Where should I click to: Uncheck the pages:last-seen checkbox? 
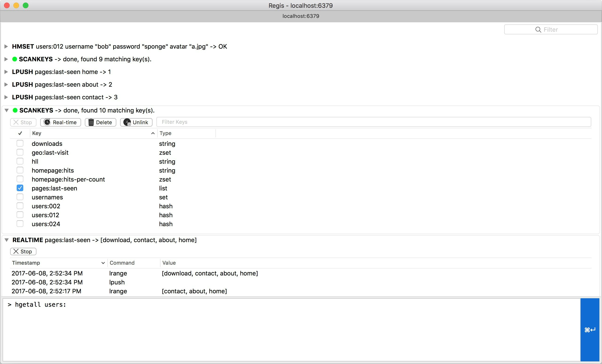[20, 188]
